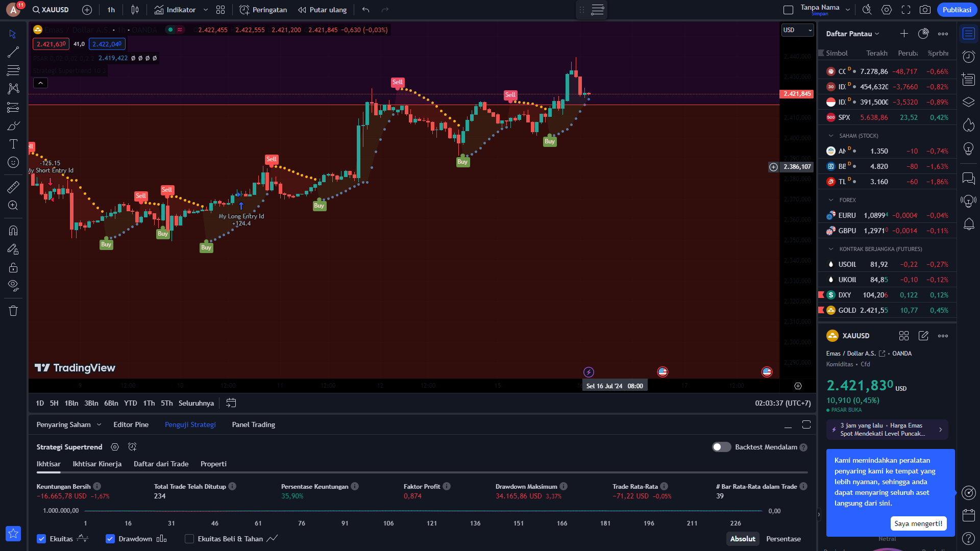Image resolution: width=980 pixels, height=551 pixels.
Task: Expand the Daftar Pantau dropdown
Action: point(853,34)
